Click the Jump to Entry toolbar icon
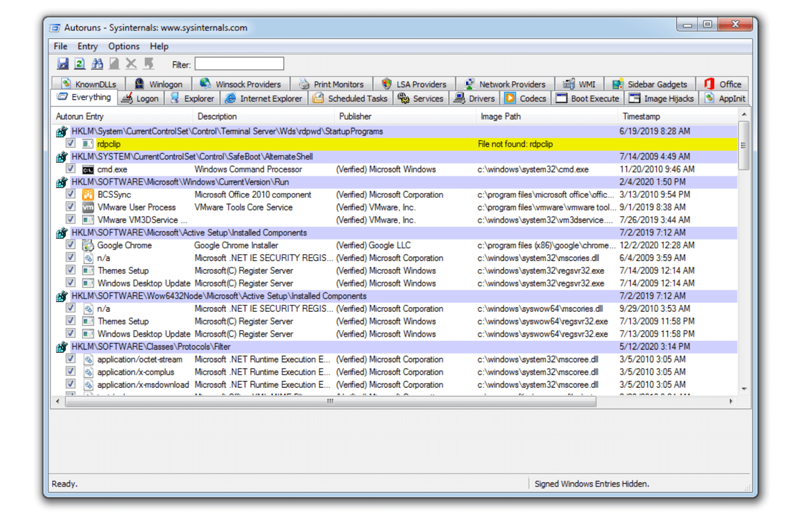Screen dimensions: 812x522 click(149, 63)
